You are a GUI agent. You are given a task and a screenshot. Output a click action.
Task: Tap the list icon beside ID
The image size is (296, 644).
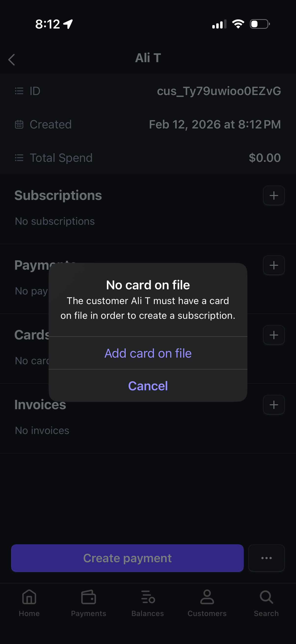point(19,91)
